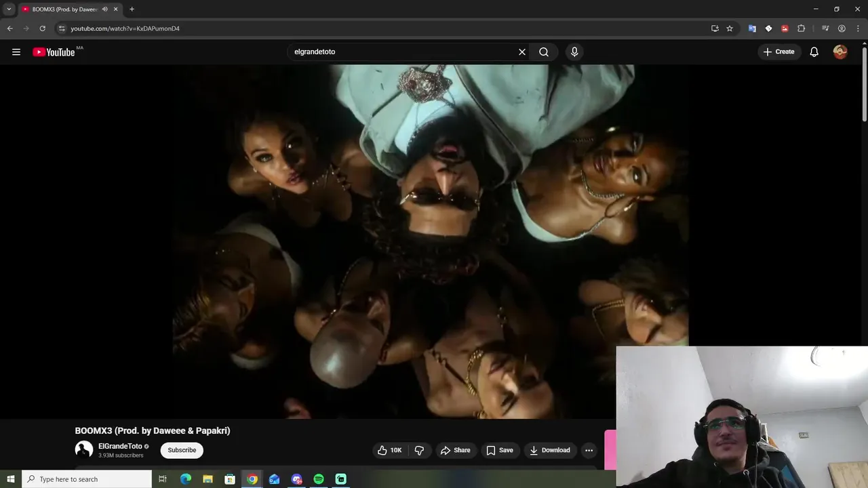
Task: Start voice search with the microphone
Action: point(574,52)
